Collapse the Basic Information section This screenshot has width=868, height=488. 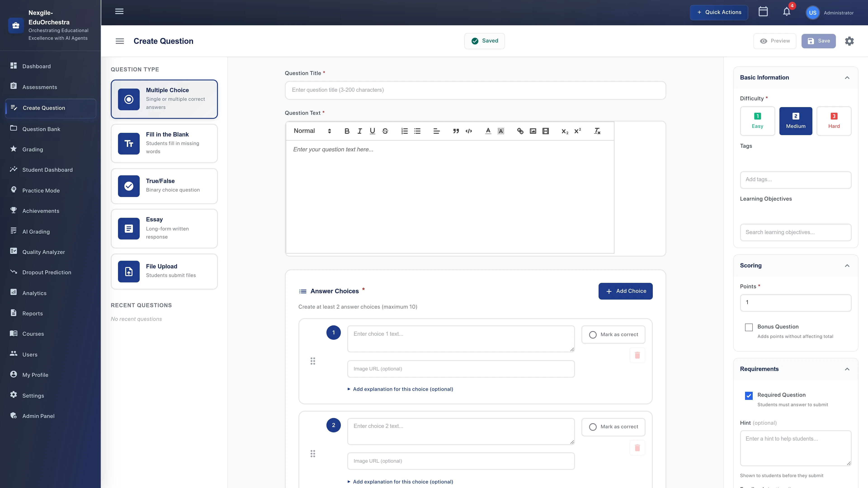(x=847, y=77)
